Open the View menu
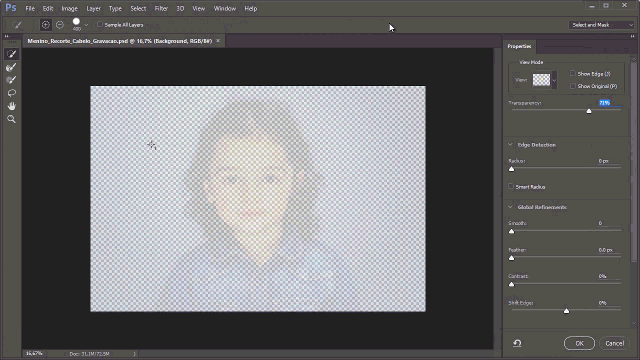The height and width of the screenshot is (360, 640). pos(199,8)
